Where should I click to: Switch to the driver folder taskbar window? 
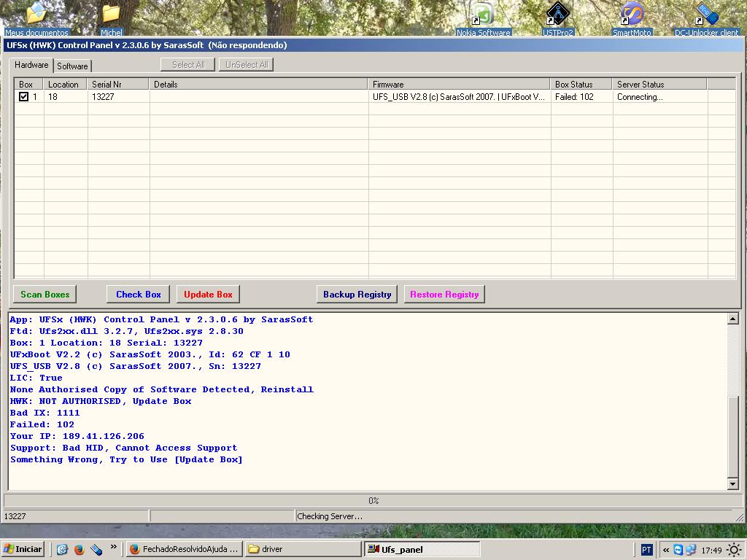tap(303, 550)
